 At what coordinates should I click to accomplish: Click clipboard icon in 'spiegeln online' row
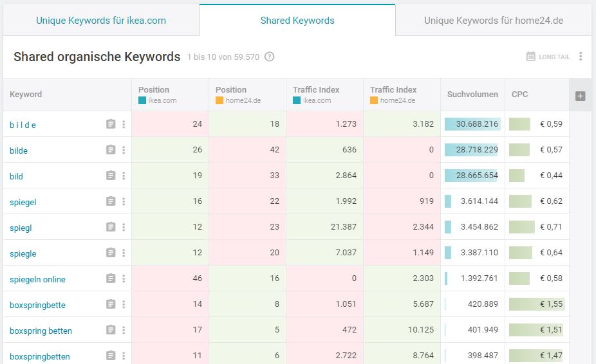[111, 278]
